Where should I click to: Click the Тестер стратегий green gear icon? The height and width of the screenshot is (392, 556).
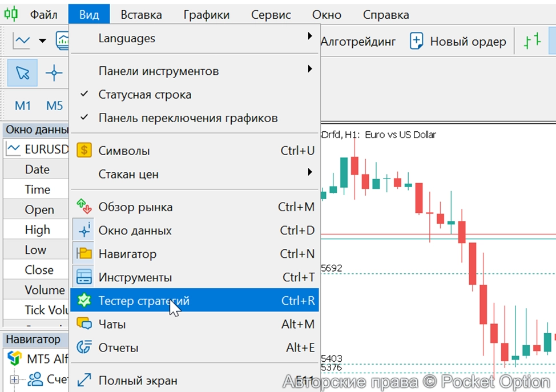pos(84,301)
